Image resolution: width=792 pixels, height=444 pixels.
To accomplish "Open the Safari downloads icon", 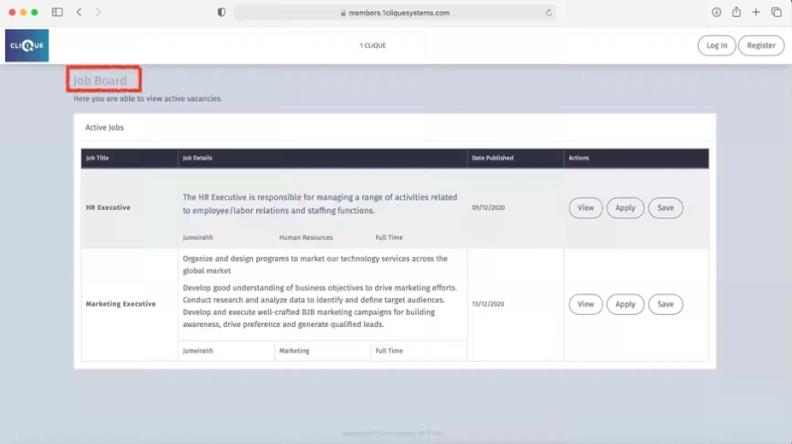I will pyautogui.click(x=716, y=12).
